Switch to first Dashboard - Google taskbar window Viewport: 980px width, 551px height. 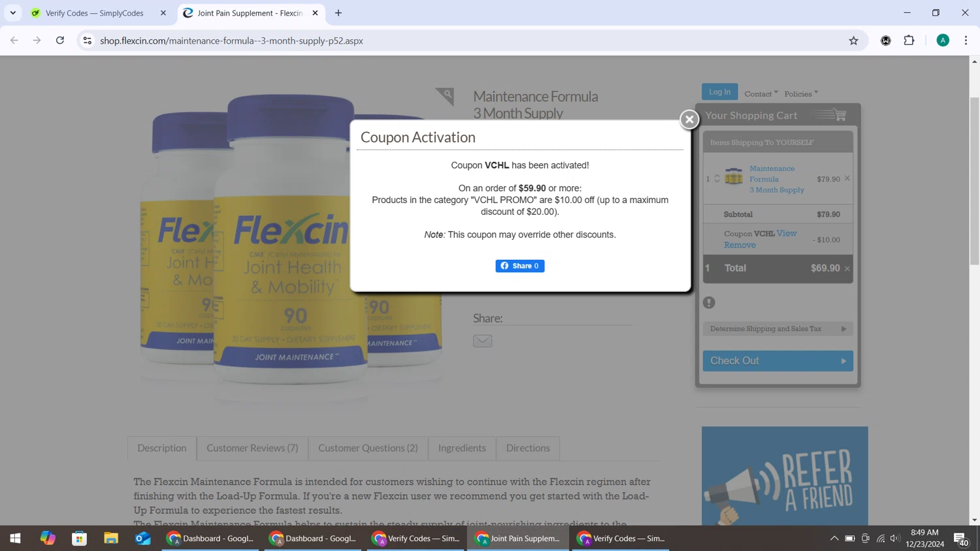[210, 539]
